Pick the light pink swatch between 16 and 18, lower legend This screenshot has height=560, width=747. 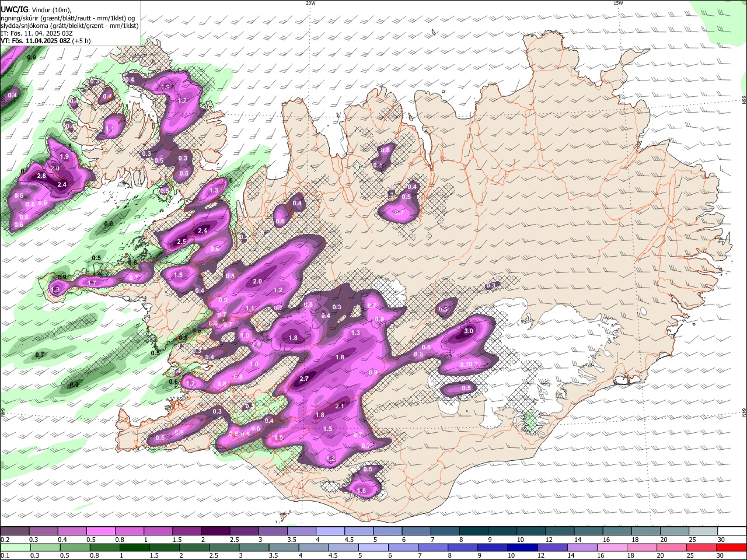point(612,547)
